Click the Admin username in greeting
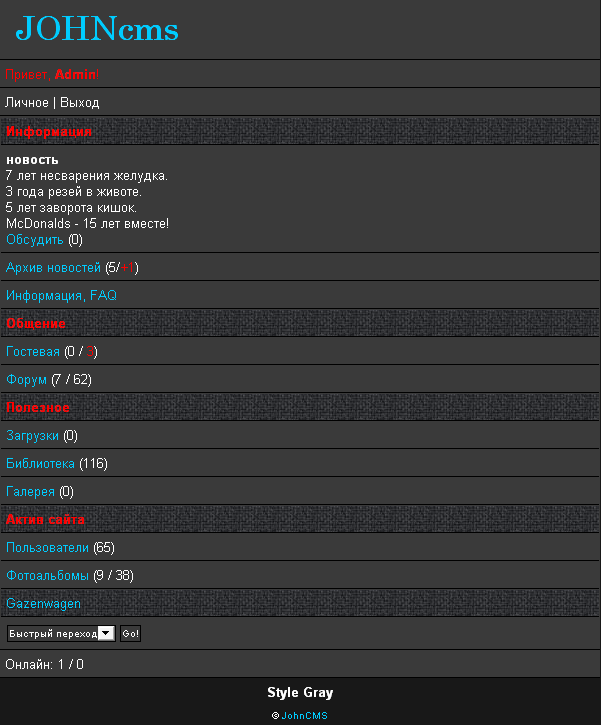The width and height of the screenshot is (601, 725). [x=76, y=75]
